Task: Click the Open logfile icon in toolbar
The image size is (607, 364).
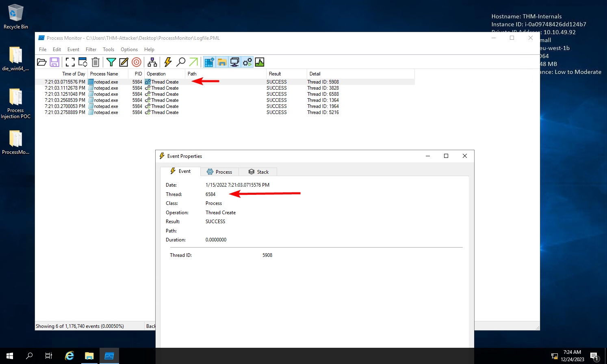Action: (41, 62)
